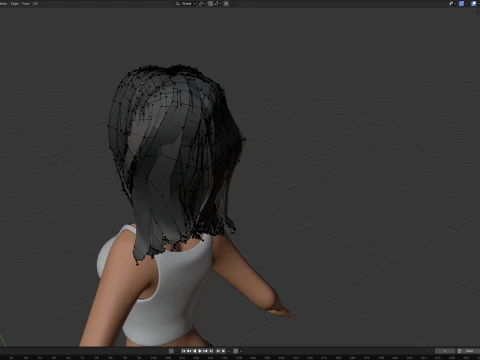The height and width of the screenshot is (360, 480).
Task: Jump to the first frame
Action: pos(184,351)
